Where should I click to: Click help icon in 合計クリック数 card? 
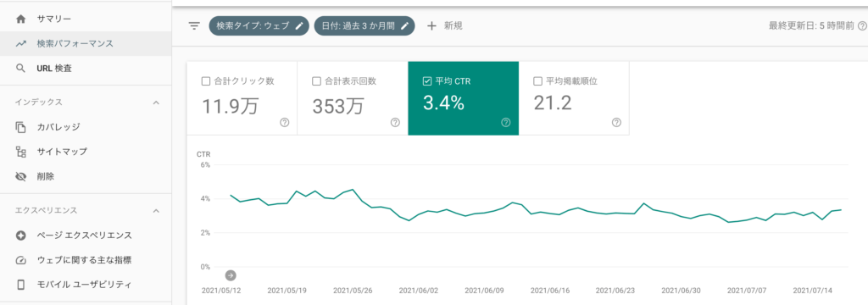[x=285, y=123]
